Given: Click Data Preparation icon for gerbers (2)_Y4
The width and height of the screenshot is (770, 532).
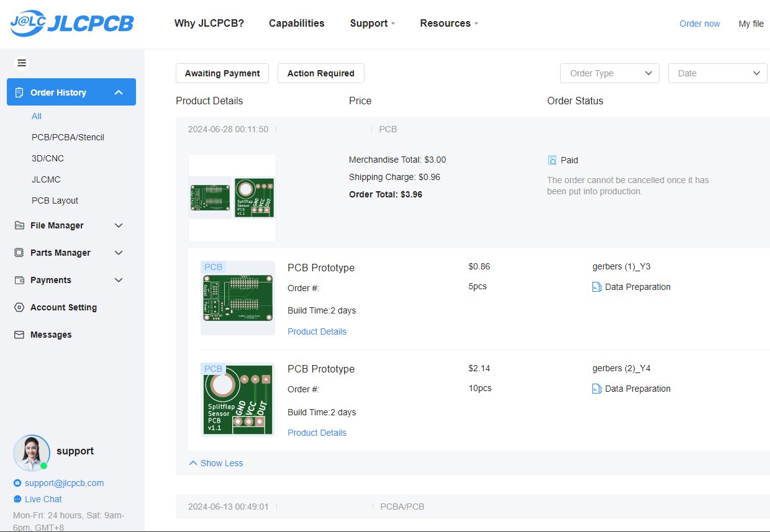Looking at the screenshot, I should 597,389.
